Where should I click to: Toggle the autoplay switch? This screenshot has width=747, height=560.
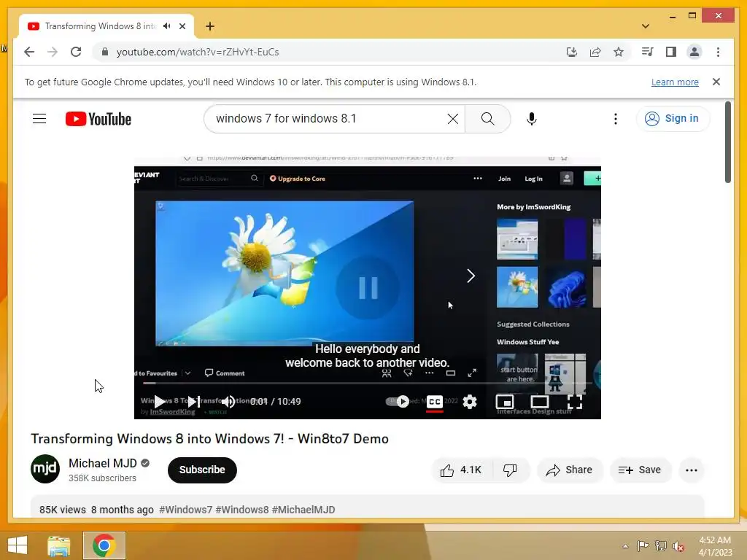point(398,402)
